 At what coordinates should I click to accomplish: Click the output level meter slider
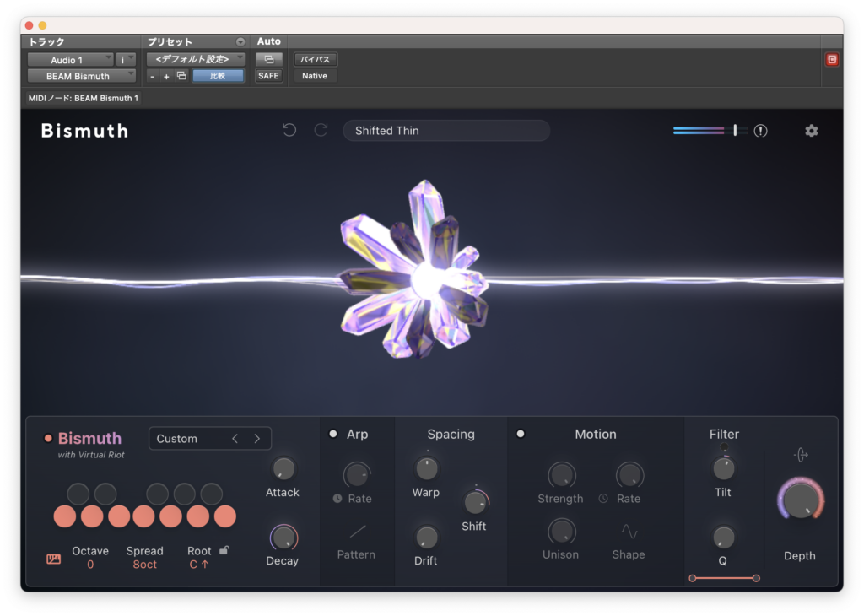pos(710,131)
